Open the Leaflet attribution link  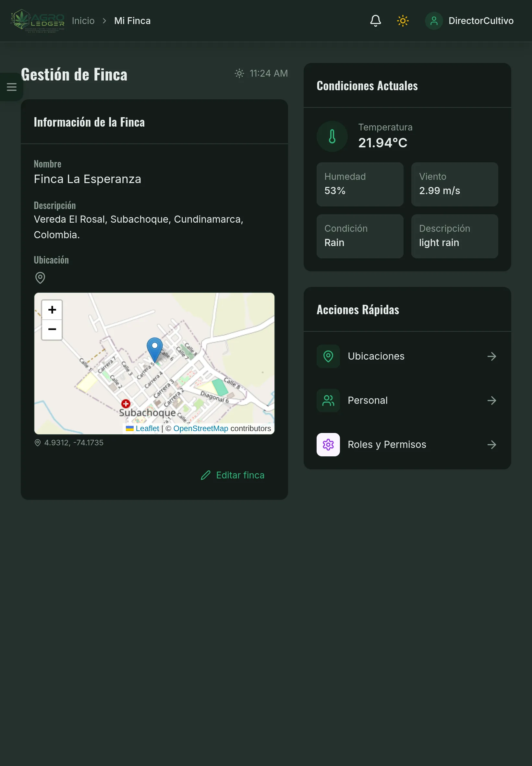tap(147, 428)
